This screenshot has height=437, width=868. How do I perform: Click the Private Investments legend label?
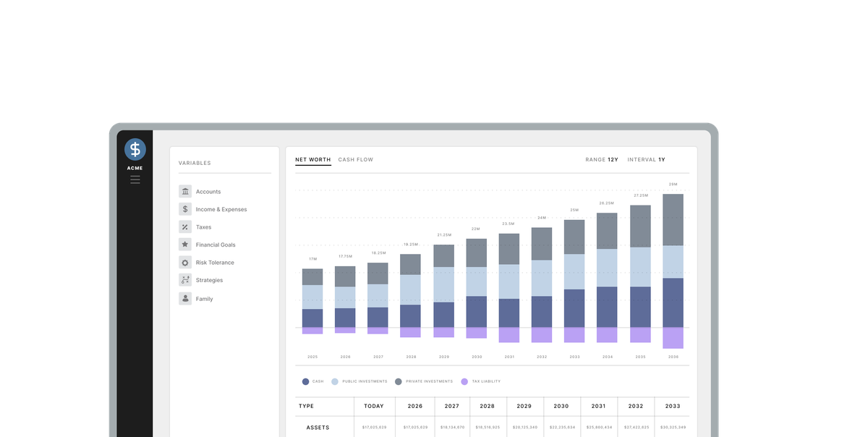coord(427,381)
